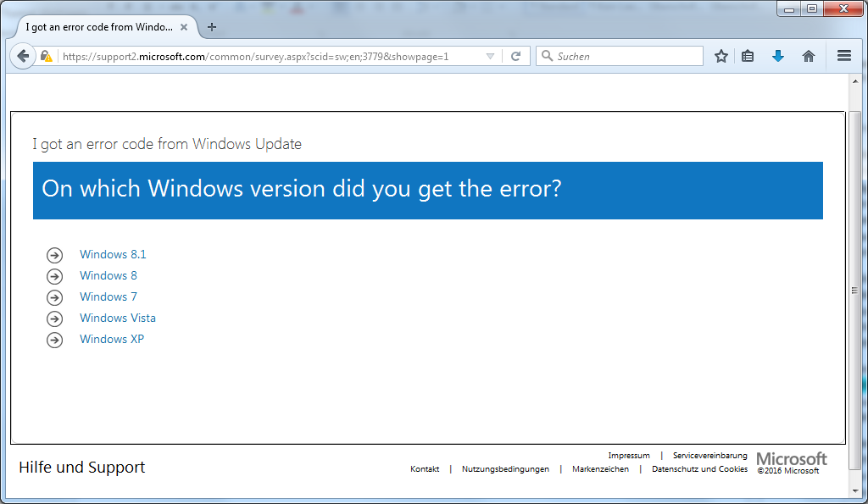Screen dimensions: 868x504
Task: Click the arrow icon beside Windows XP
Action: [54, 340]
